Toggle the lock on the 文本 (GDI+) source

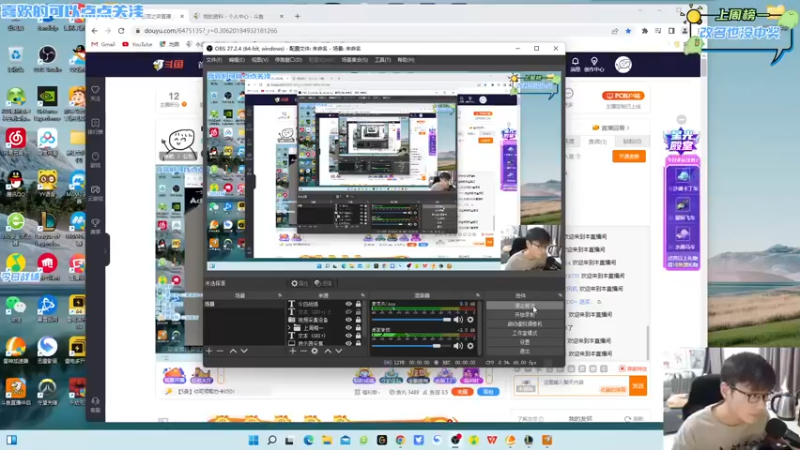pyautogui.click(x=358, y=336)
